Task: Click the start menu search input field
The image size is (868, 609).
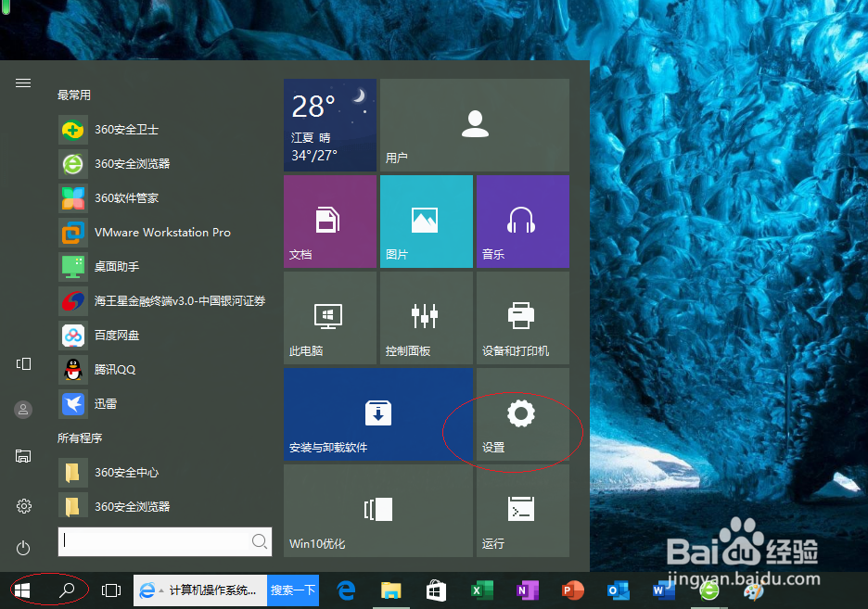Action: click(x=165, y=541)
